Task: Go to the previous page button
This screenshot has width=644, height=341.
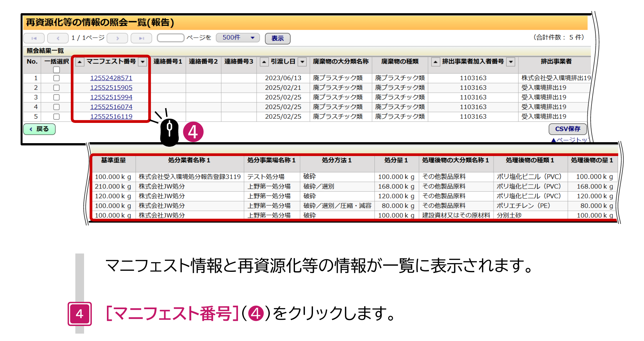Action: [x=58, y=38]
